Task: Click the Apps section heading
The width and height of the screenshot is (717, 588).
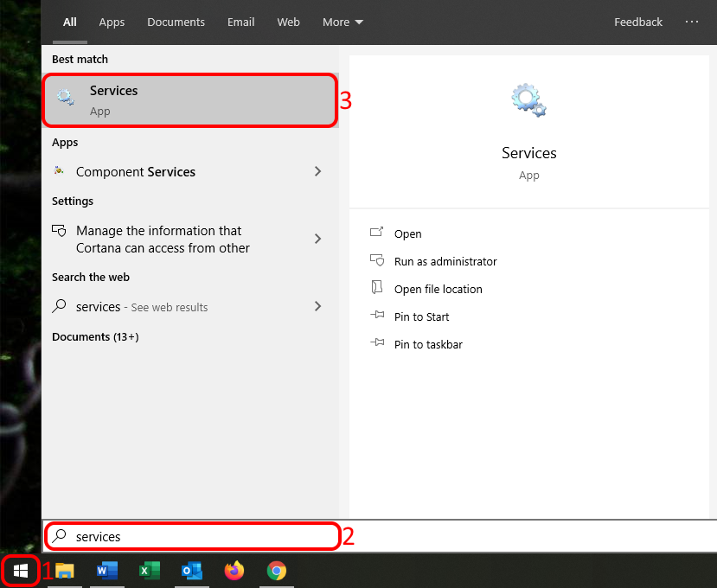Action: [65, 143]
